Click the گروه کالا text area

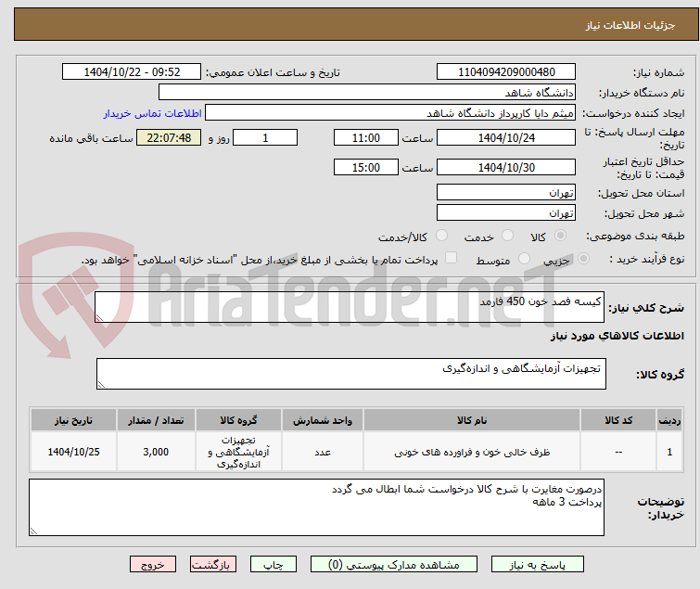point(351,374)
